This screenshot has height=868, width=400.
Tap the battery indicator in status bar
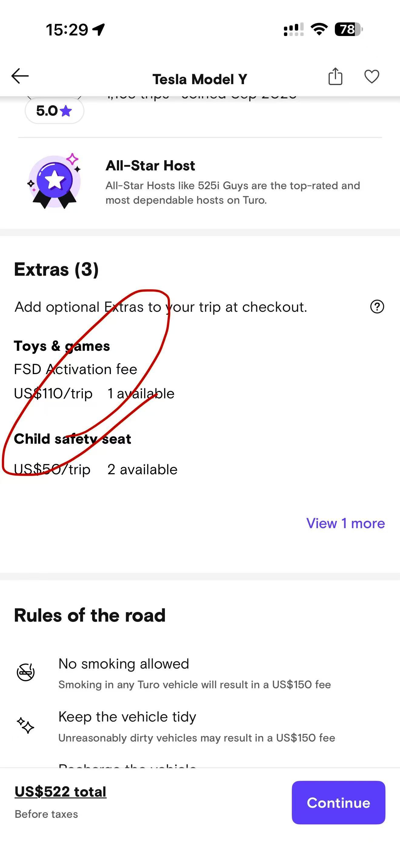pyautogui.click(x=348, y=29)
